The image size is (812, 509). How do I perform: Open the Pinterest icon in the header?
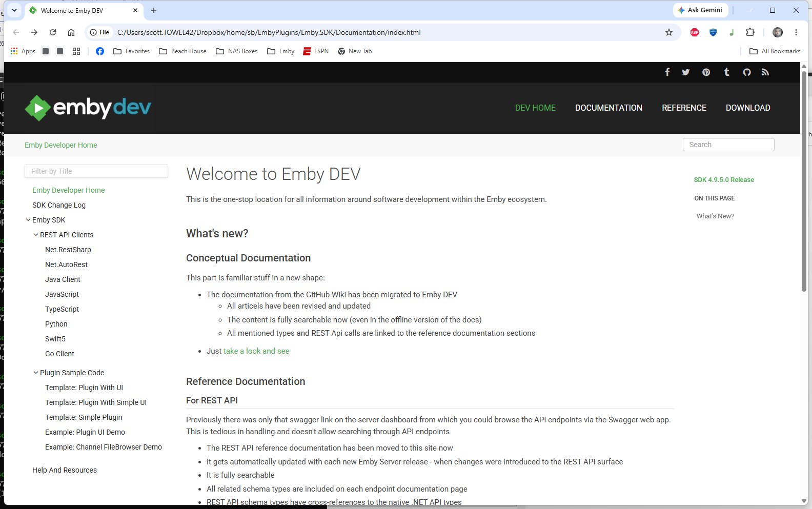[x=706, y=72]
